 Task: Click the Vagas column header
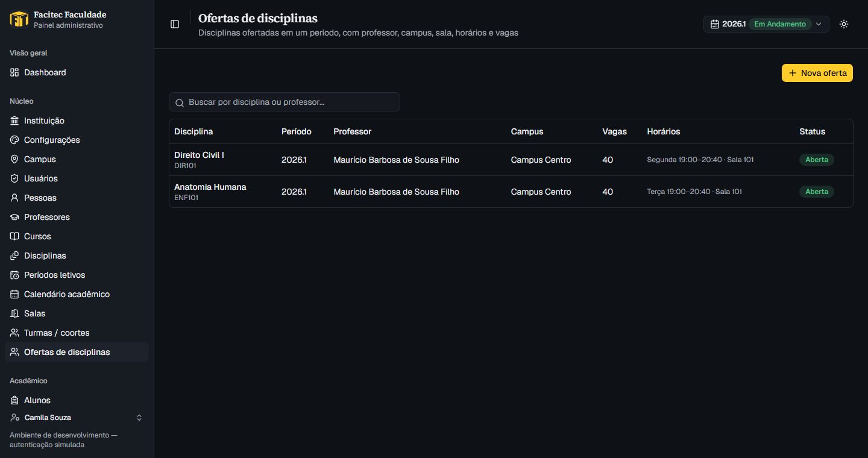(614, 131)
